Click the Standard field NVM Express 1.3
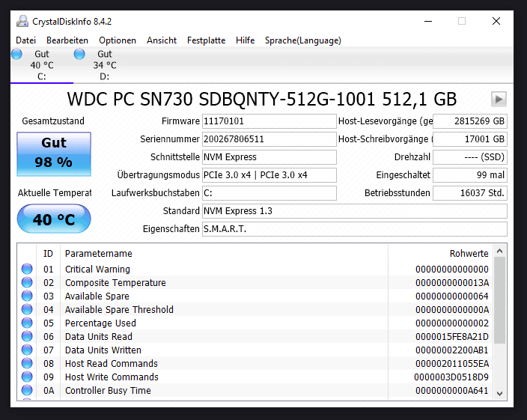The height and width of the screenshot is (420, 527). [x=355, y=211]
